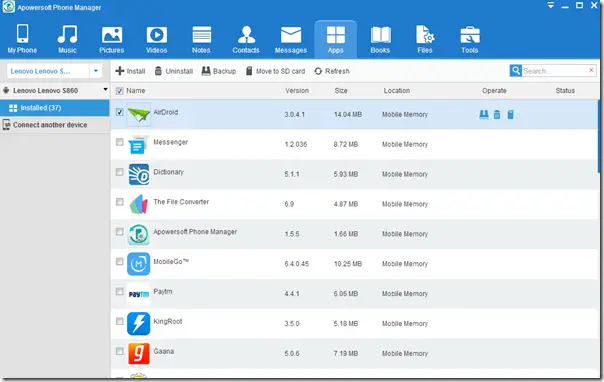This screenshot has height=382, width=604.
Task: Toggle the select-all checkbox beside Name
Action: [x=119, y=91]
